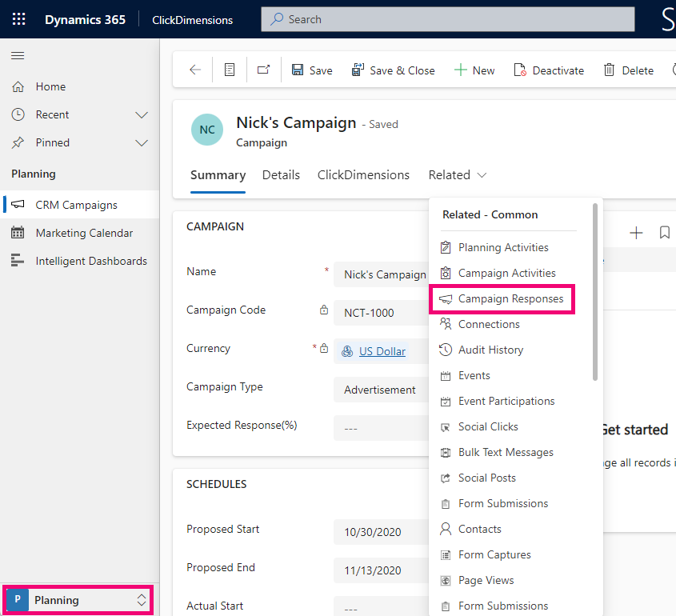This screenshot has width=676, height=616.
Task: Click the Expected Response(%) field
Action: pyautogui.click(x=381, y=429)
